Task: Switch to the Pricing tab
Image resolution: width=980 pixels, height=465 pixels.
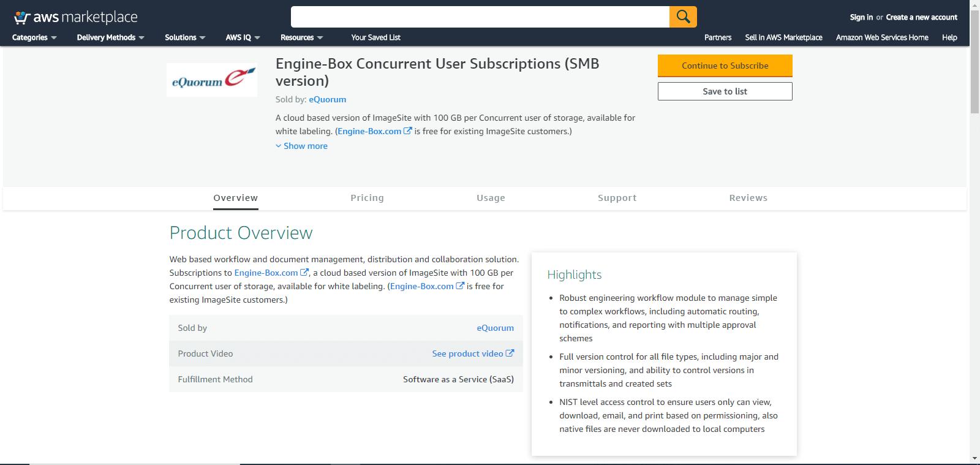Action: (367, 198)
